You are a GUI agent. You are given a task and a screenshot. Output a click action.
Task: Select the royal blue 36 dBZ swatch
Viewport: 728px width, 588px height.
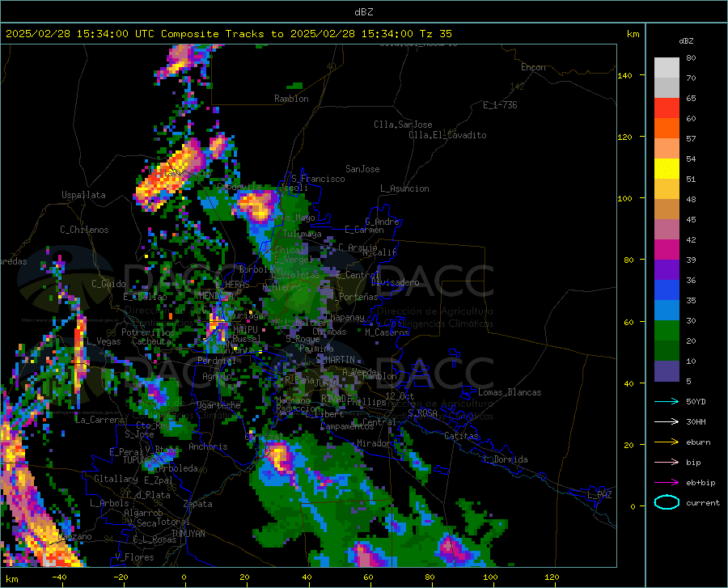[667, 290]
